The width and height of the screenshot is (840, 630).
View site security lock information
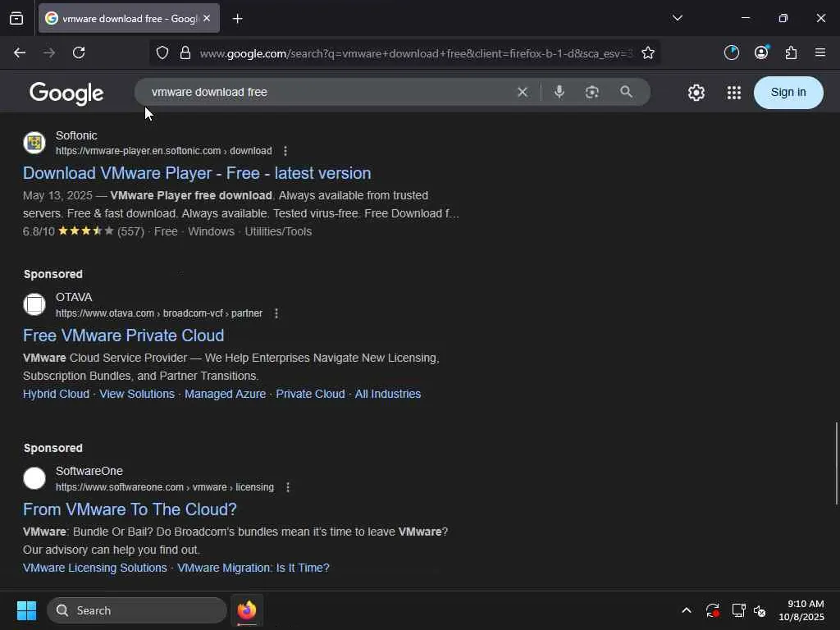185,52
